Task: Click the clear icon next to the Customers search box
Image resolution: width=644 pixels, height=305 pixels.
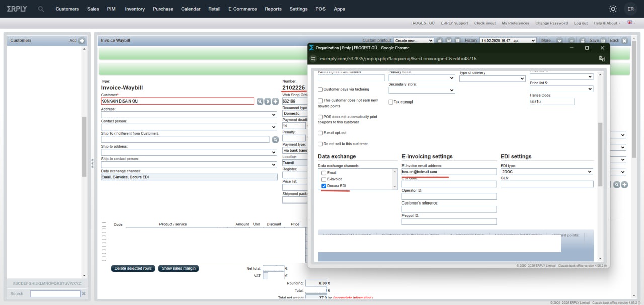Action: pyautogui.click(x=84, y=294)
